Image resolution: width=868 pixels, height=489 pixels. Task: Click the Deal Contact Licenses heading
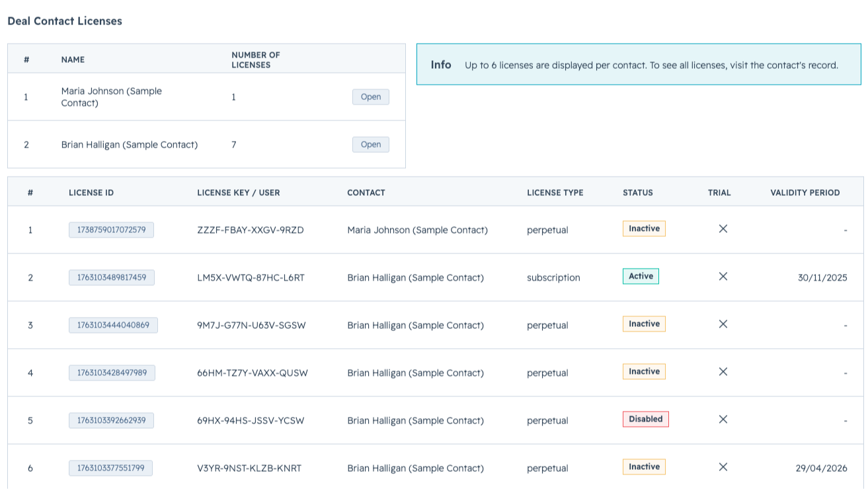[65, 21]
